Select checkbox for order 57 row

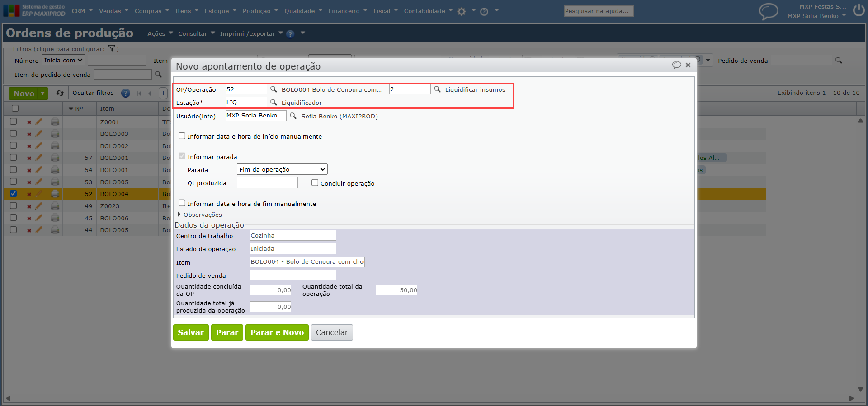click(x=14, y=157)
